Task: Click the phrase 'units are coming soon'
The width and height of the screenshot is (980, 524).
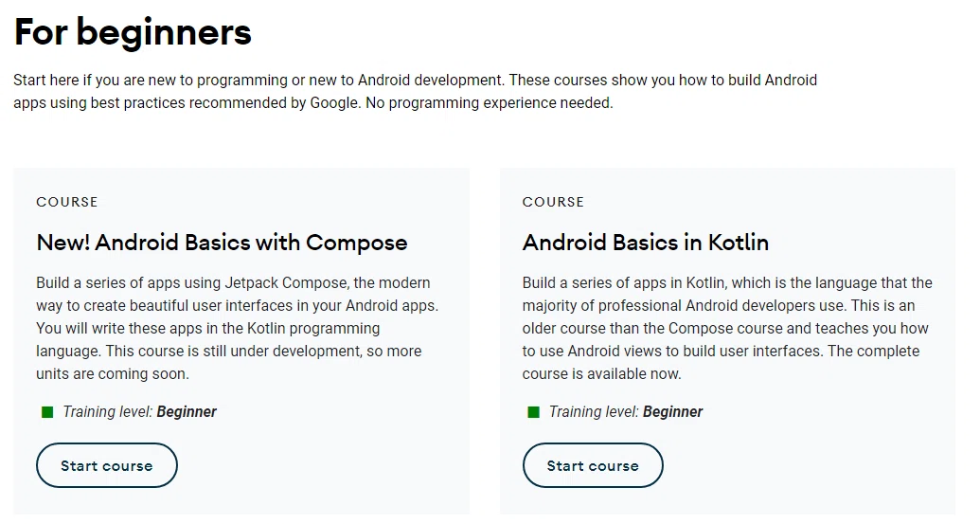Action: pyautogui.click(x=111, y=374)
